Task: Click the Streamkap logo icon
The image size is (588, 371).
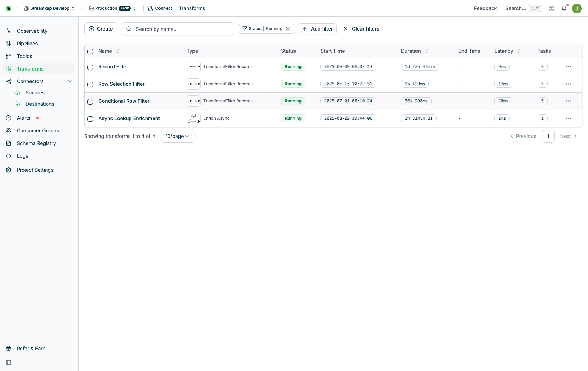Action: 8,8
